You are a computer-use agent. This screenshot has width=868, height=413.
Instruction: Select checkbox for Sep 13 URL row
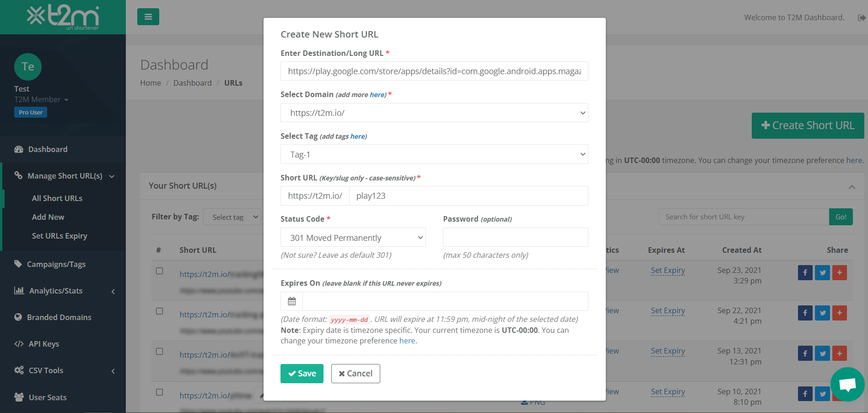[159, 351]
